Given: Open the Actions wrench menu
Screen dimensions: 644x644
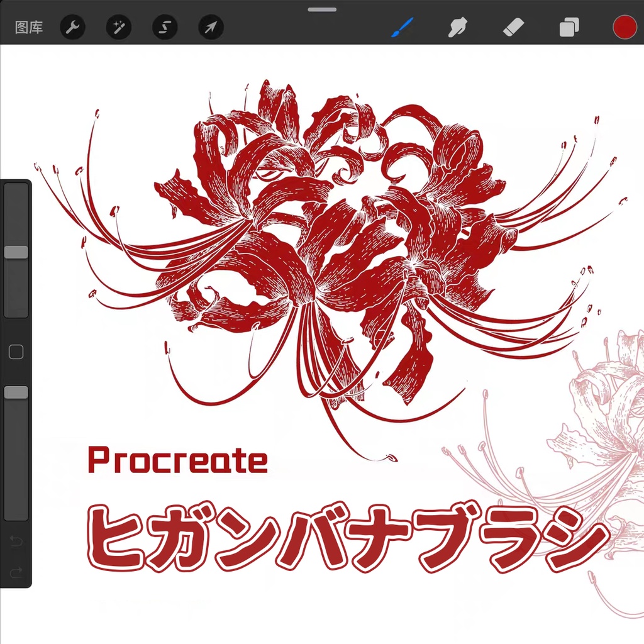Looking at the screenshot, I should [73, 28].
